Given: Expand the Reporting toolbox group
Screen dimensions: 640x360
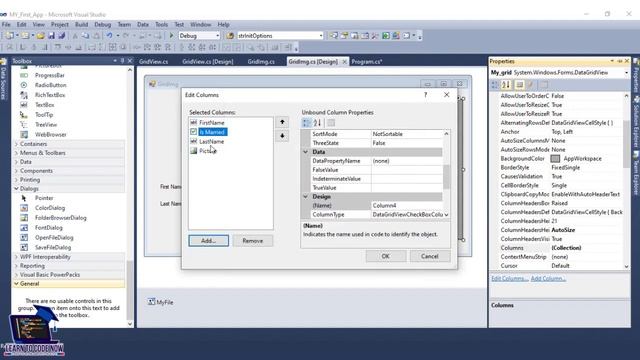Looking at the screenshot, I should point(16,266).
